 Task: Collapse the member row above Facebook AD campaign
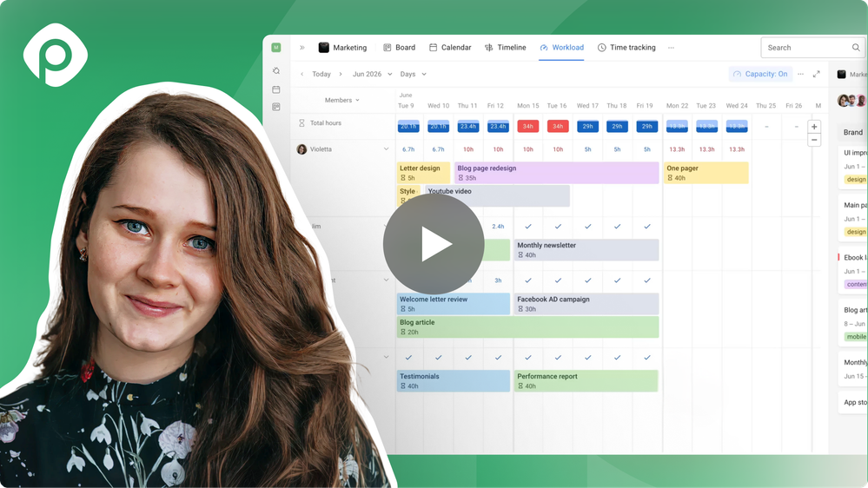pyautogui.click(x=386, y=280)
